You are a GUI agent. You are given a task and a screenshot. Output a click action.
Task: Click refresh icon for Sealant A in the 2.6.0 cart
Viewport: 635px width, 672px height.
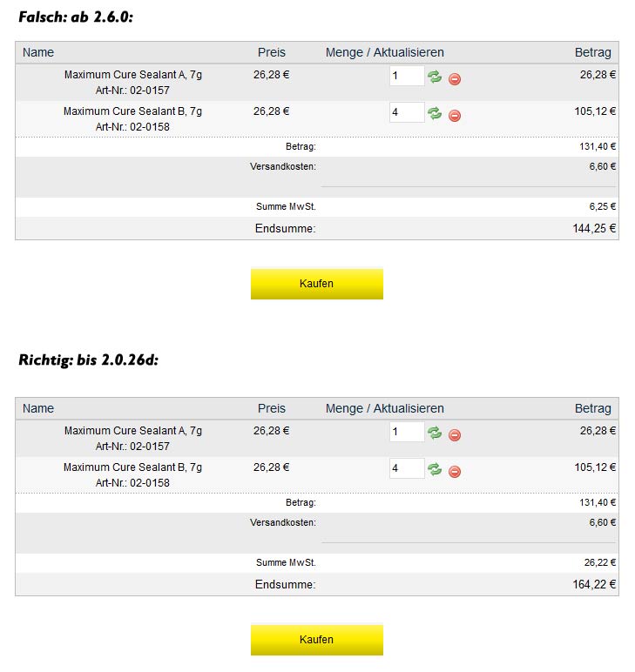435,77
